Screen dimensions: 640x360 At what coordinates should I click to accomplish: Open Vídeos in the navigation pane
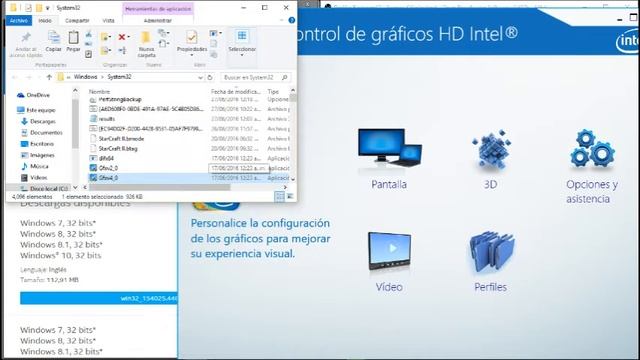34,178
